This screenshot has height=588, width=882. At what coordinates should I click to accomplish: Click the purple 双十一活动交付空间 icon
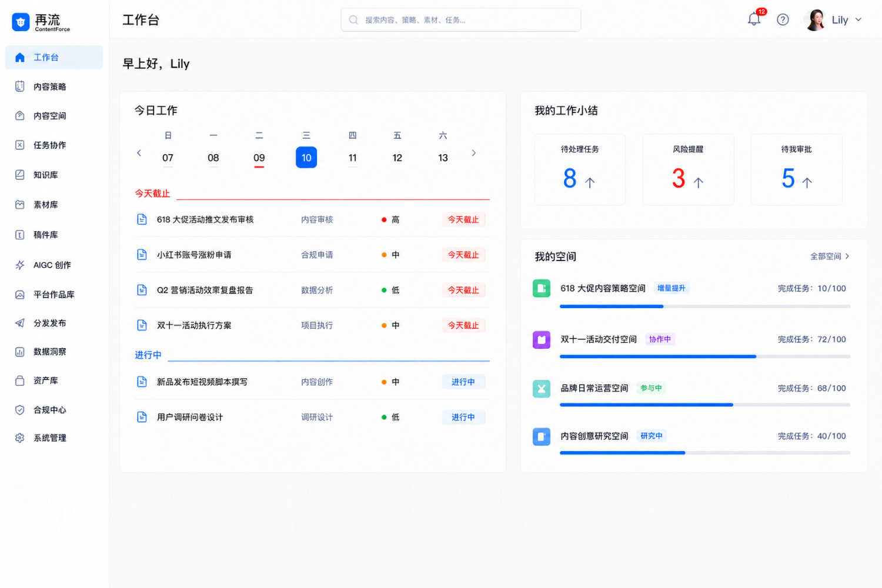(542, 339)
